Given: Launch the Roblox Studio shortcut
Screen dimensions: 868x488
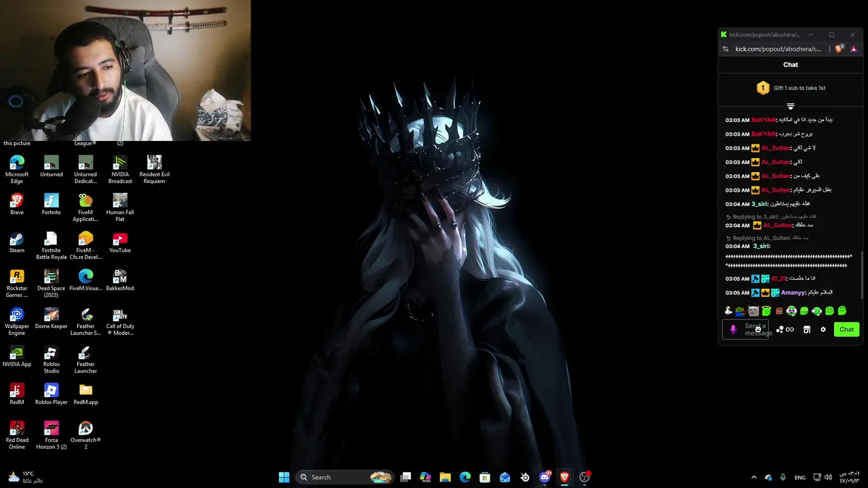Looking at the screenshot, I should 52,359.
